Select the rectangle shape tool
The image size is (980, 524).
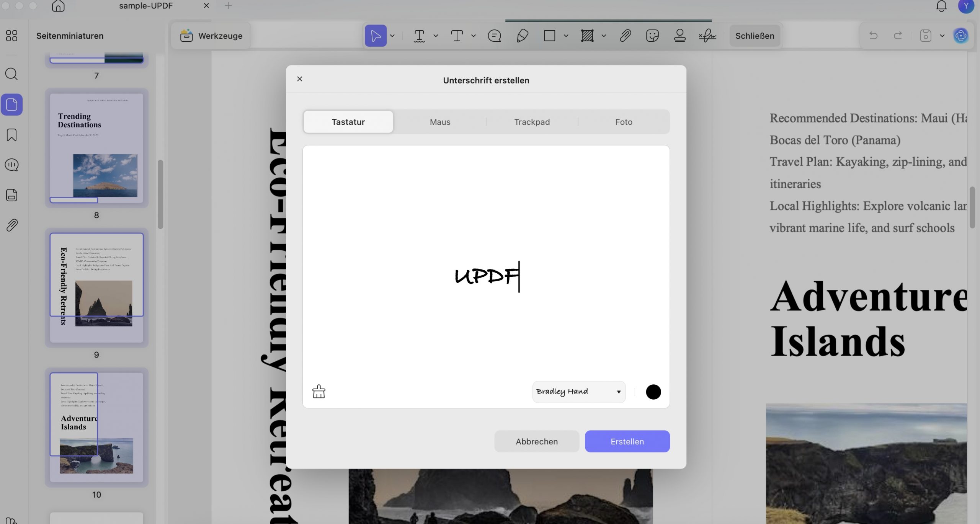(549, 36)
